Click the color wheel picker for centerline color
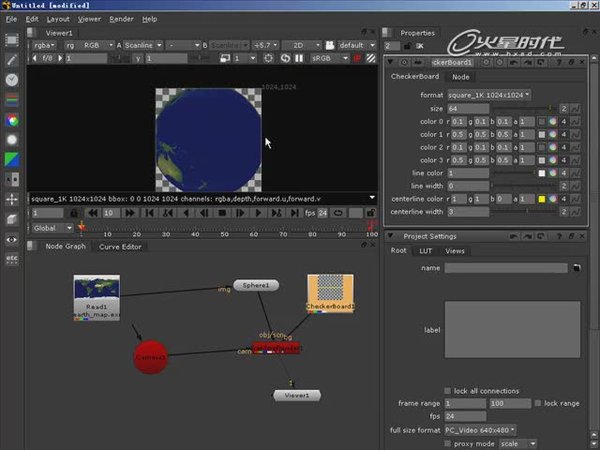This screenshot has width=600, height=450. pyautogui.click(x=553, y=199)
